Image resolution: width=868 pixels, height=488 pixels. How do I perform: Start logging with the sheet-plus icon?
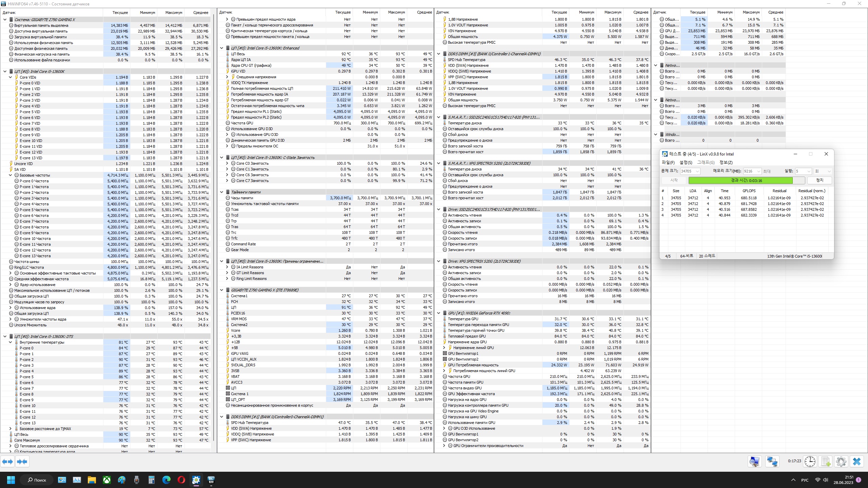coord(826,462)
